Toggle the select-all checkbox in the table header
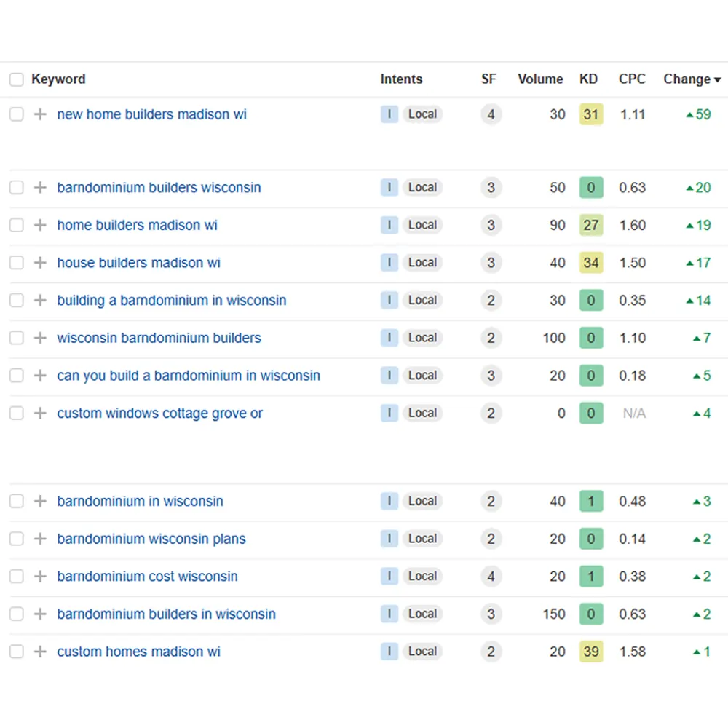This screenshot has width=728, height=728. (x=17, y=79)
